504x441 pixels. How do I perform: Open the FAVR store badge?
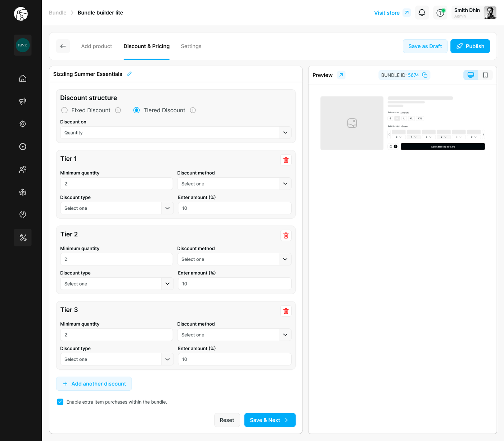click(23, 45)
